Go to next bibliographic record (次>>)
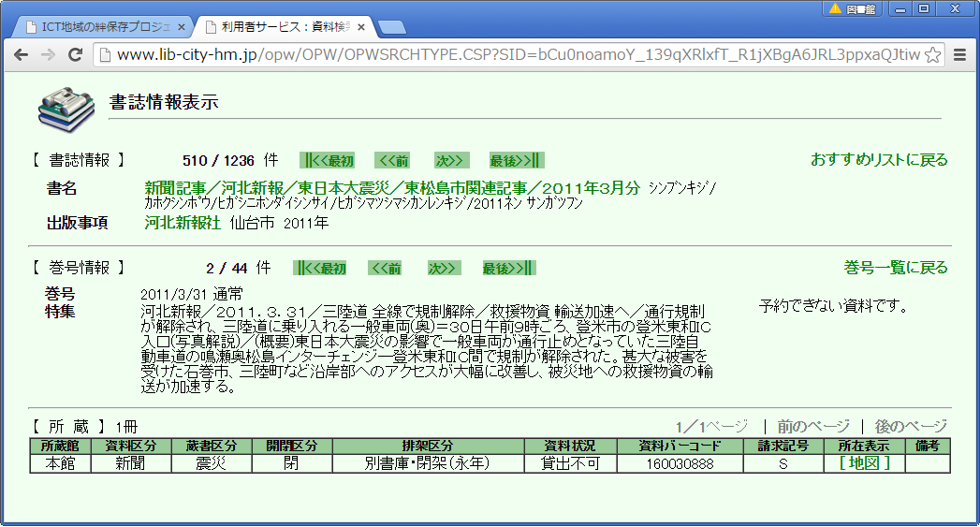The width and height of the screenshot is (980, 527). pos(449,160)
